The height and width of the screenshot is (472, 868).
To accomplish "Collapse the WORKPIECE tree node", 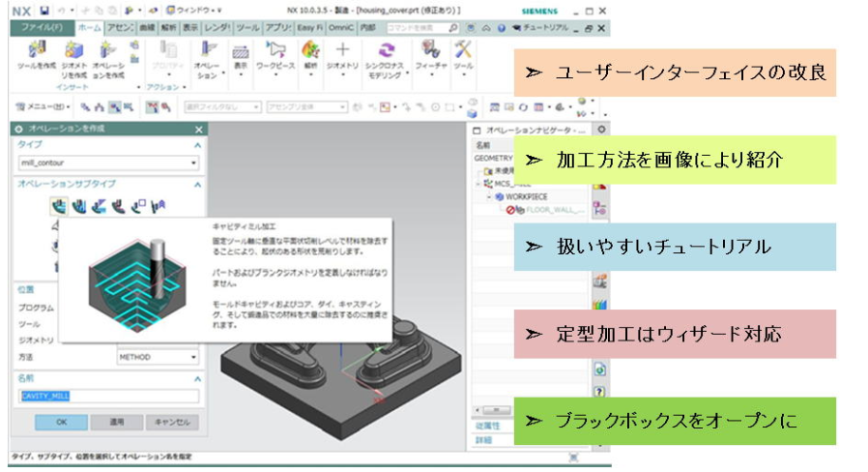I will pos(489,196).
